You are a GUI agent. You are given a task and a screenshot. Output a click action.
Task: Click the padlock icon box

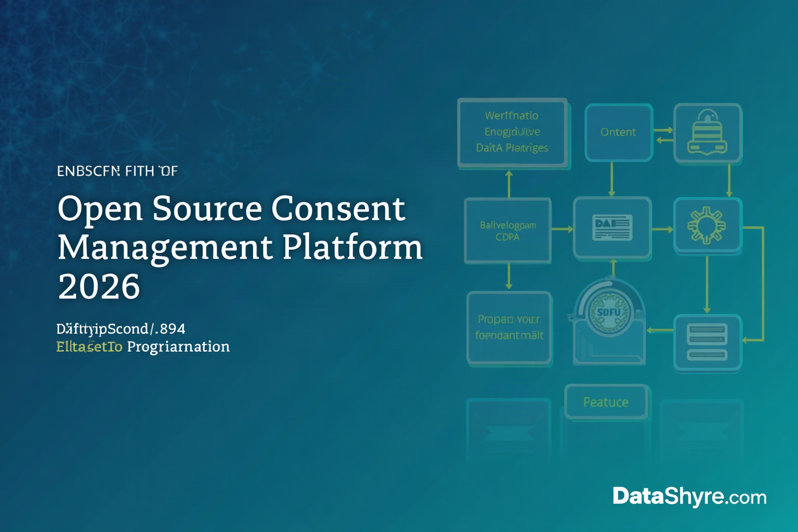click(x=708, y=133)
